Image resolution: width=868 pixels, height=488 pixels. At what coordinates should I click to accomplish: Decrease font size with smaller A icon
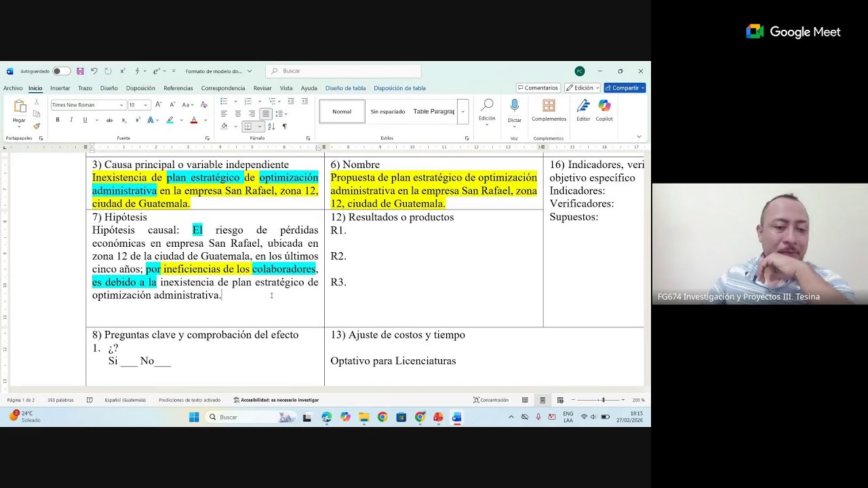pos(172,104)
